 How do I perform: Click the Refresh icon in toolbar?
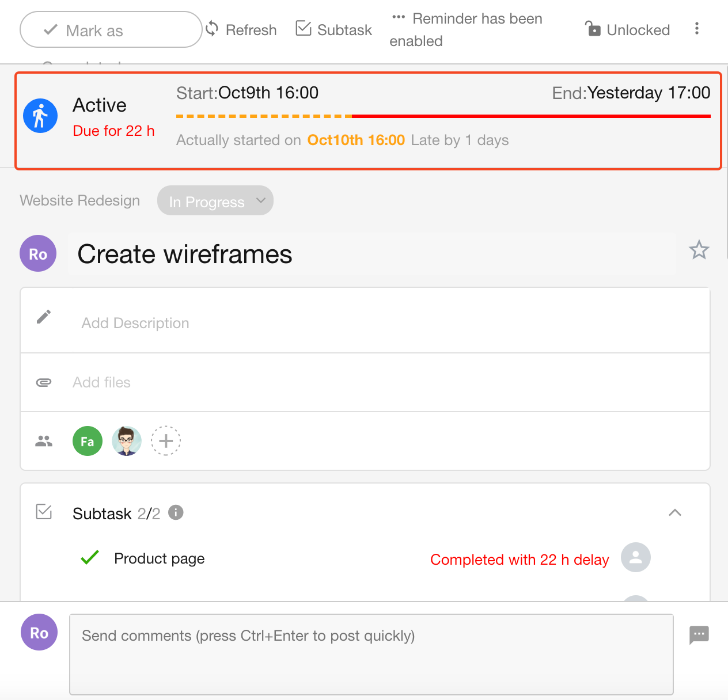tap(213, 29)
